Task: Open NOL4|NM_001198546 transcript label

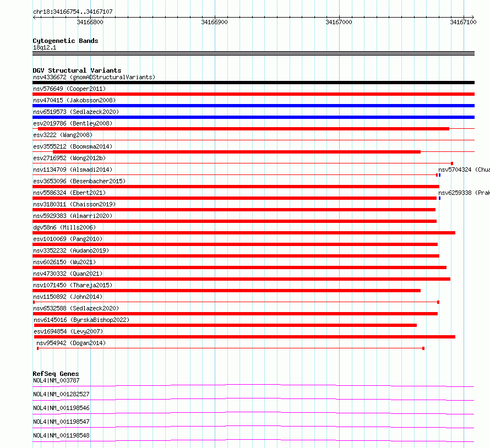Action: pyautogui.click(x=61, y=408)
